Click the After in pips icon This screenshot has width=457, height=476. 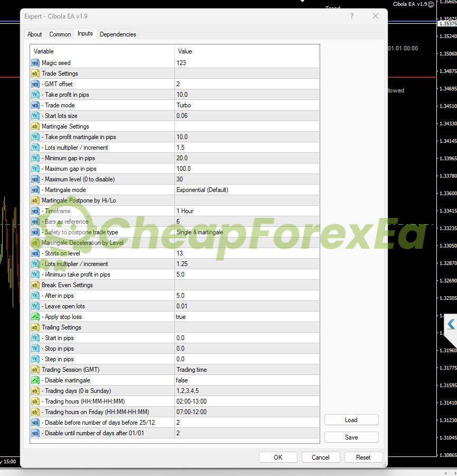point(35,296)
